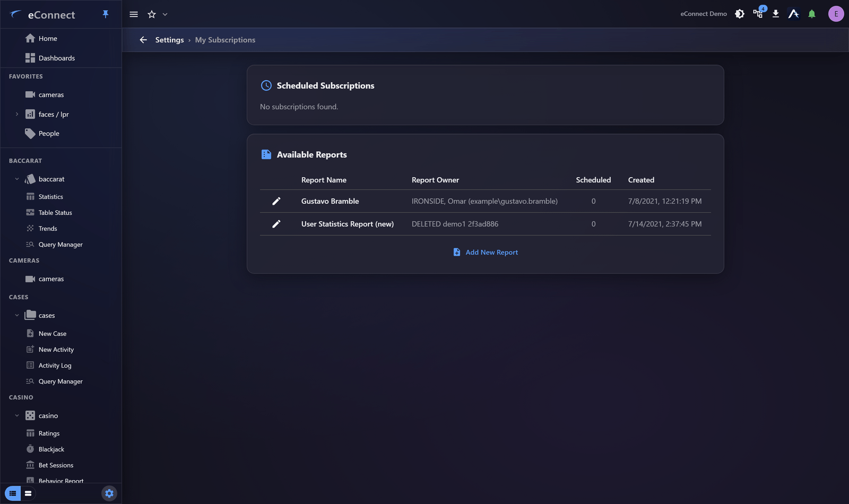Edit the Gustavo Bramble report
The image size is (849, 504).
(276, 201)
